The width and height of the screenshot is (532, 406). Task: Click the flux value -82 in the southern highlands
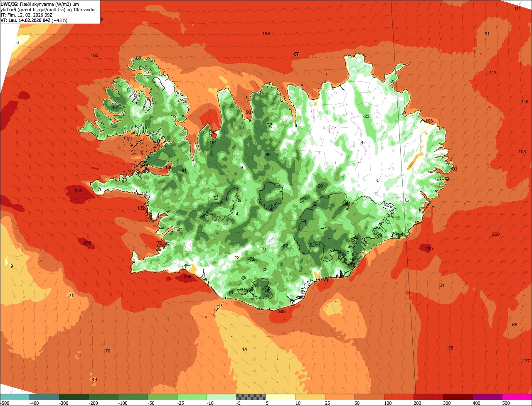coord(285,246)
